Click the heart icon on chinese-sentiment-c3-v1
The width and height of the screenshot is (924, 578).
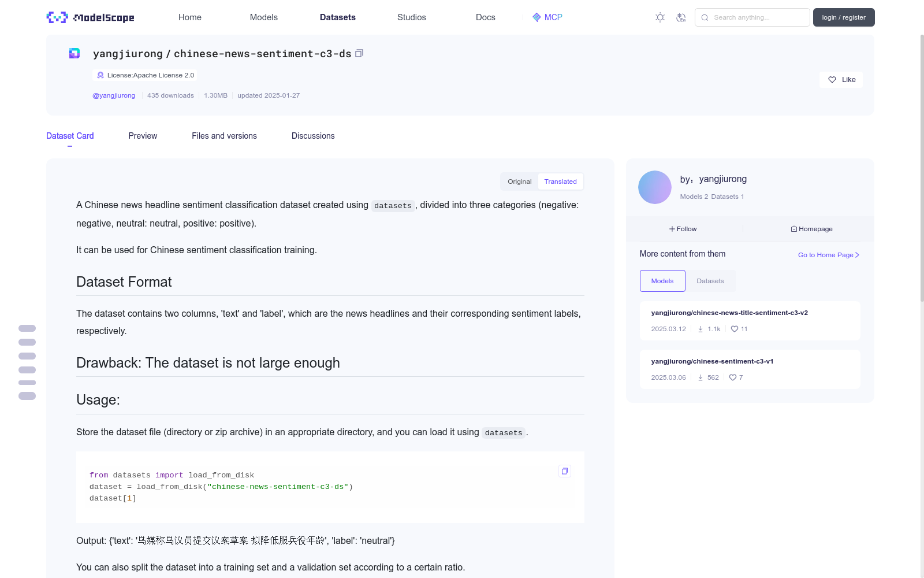(x=733, y=377)
